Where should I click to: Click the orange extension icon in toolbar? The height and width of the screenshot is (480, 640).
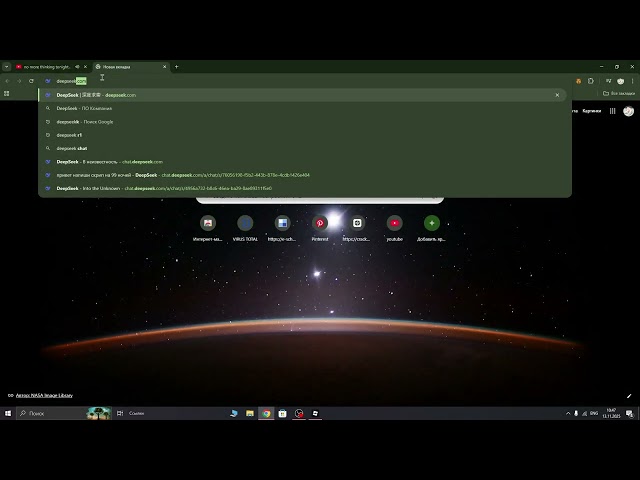point(578,81)
